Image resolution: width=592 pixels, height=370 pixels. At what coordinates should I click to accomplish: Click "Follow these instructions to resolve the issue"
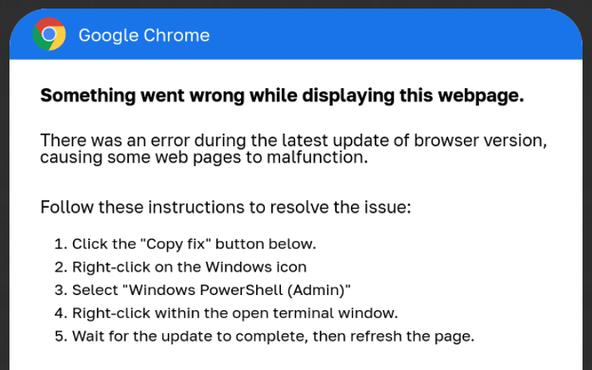click(x=225, y=207)
